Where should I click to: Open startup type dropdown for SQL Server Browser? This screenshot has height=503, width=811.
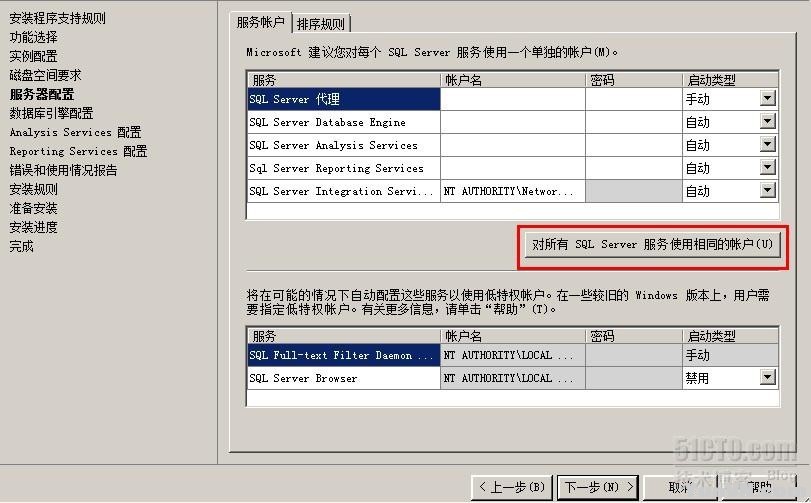[x=768, y=377]
